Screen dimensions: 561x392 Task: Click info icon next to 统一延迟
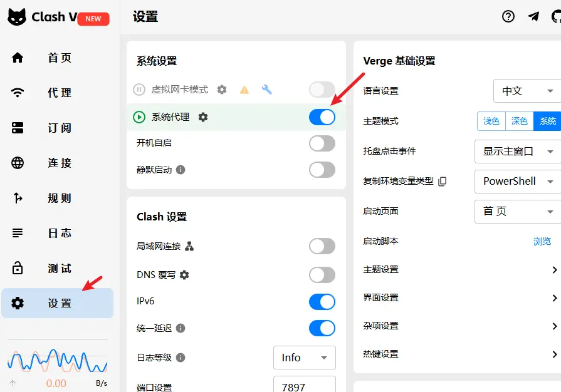[181, 328]
